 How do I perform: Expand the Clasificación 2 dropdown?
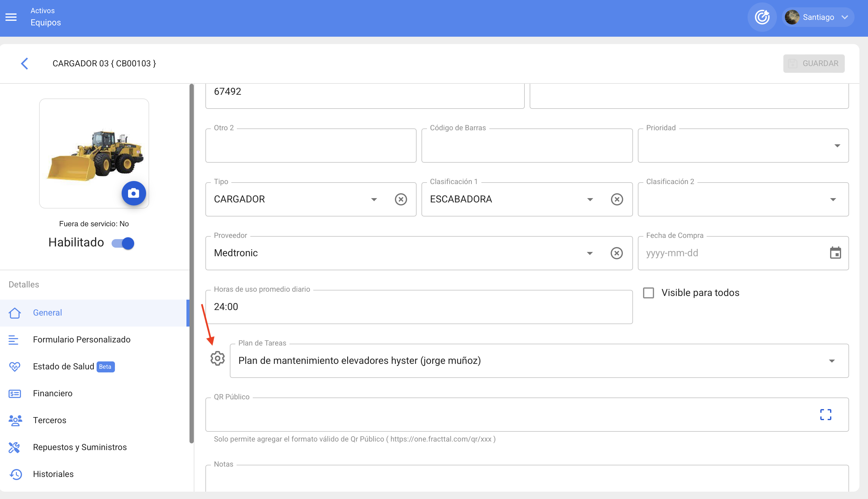[833, 199]
